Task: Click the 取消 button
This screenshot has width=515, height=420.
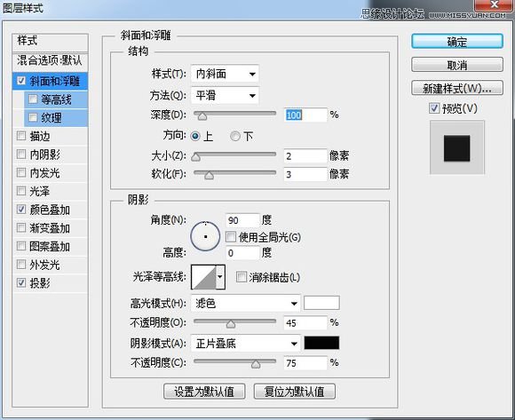Action: pyautogui.click(x=457, y=65)
